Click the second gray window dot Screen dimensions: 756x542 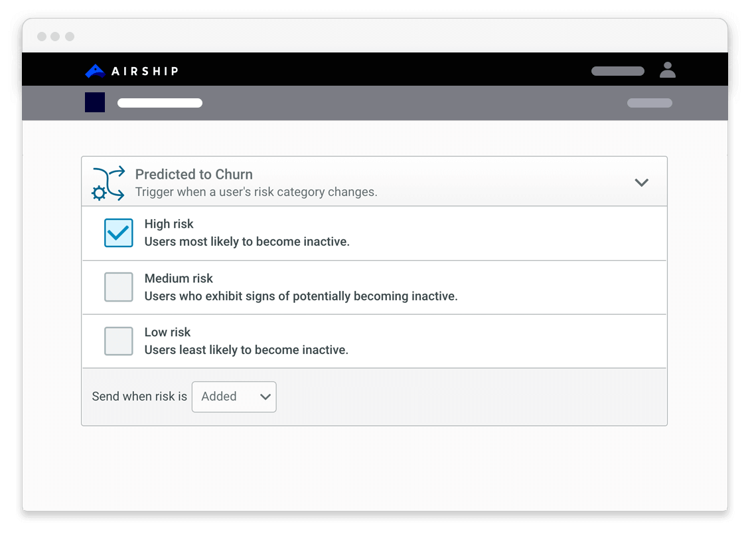[x=56, y=37]
